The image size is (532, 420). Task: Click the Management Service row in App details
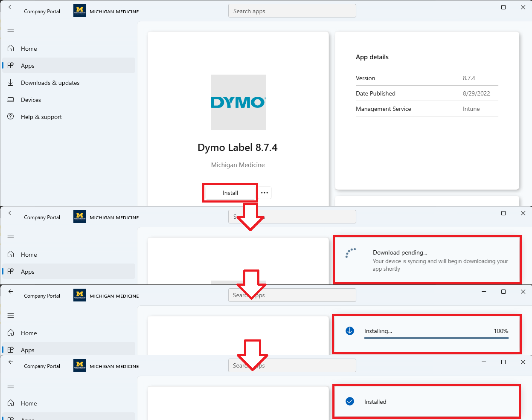coord(427,109)
